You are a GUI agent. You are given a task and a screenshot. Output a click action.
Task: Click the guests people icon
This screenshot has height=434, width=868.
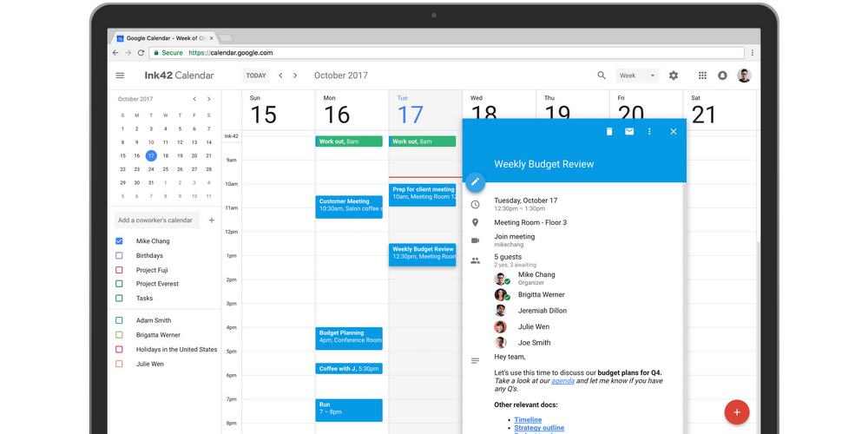475,260
